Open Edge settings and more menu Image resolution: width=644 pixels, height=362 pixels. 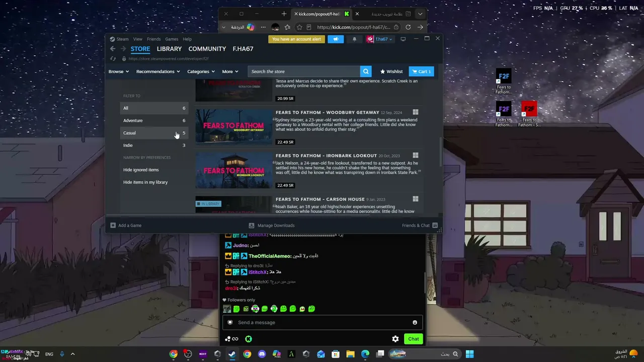pos(263,27)
